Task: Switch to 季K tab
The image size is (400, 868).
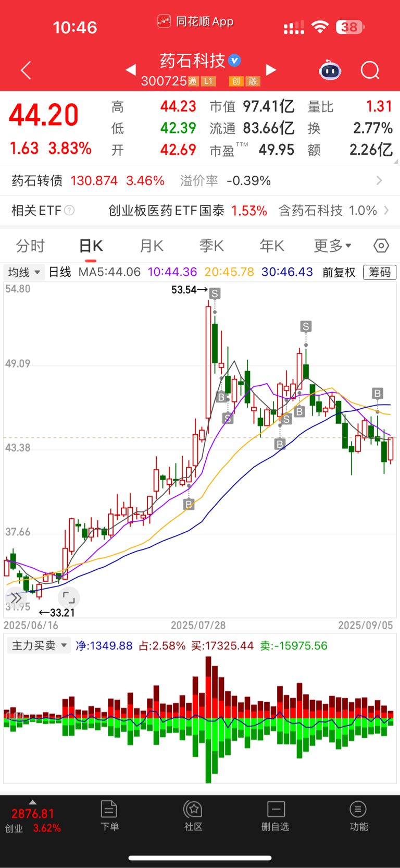Action: tap(211, 246)
